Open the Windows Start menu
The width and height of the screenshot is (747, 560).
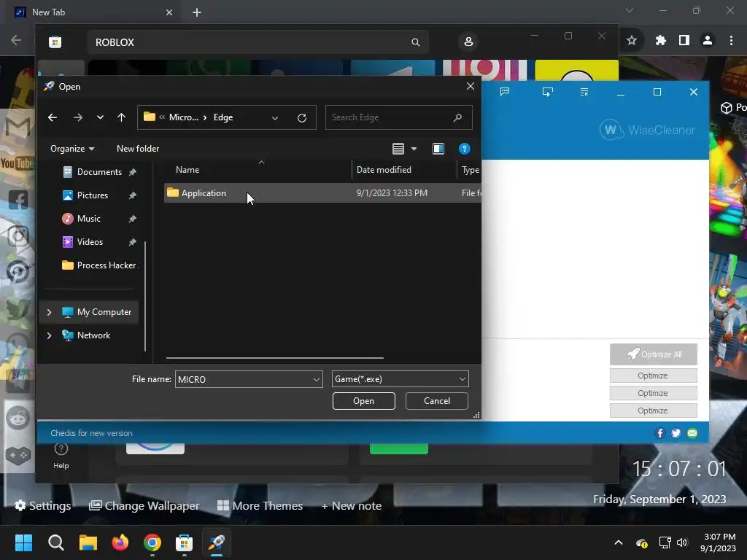(23, 542)
